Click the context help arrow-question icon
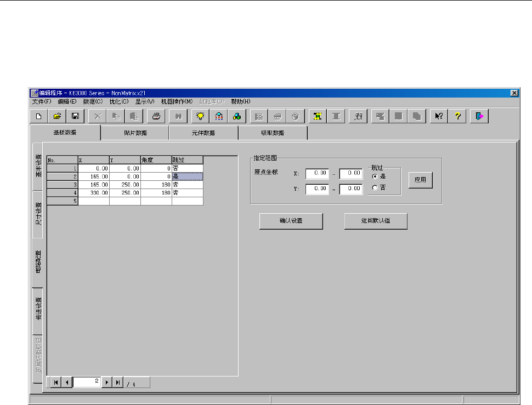The image size is (532, 405). (x=438, y=116)
